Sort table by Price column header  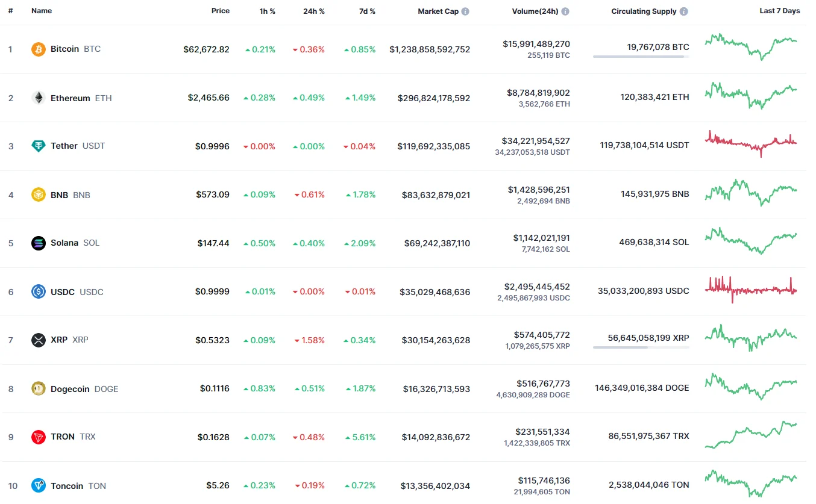click(220, 11)
